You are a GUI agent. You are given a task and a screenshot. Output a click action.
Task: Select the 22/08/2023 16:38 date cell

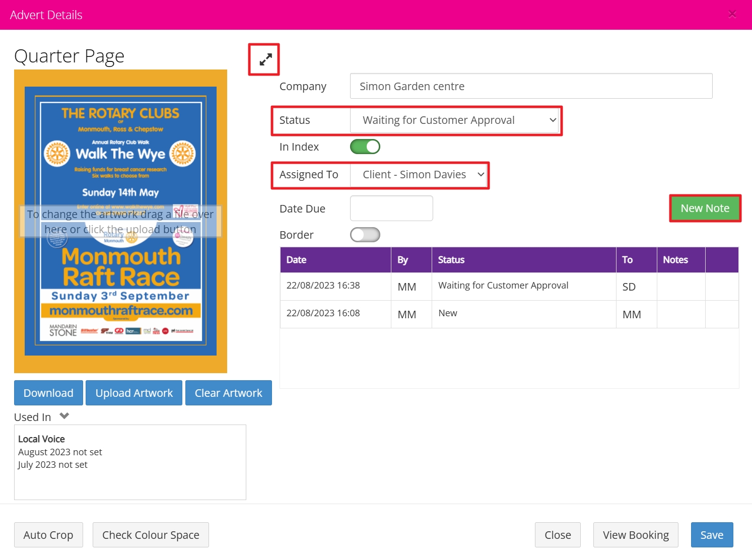(335, 287)
